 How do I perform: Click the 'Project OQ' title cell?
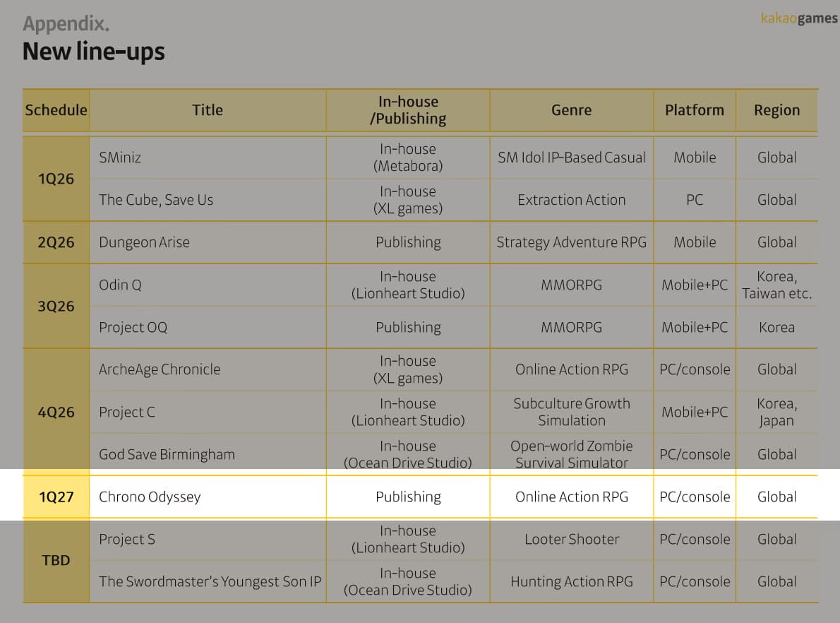pyautogui.click(x=208, y=327)
